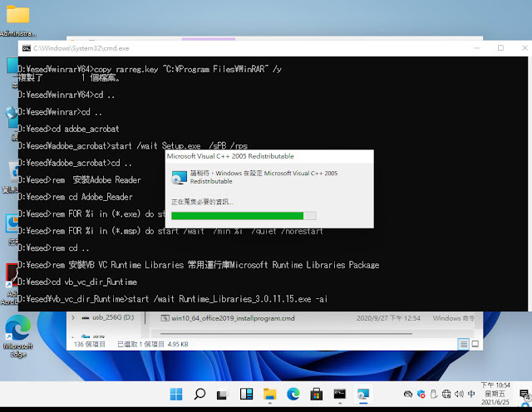The width and height of the screenshot is (532, 412).
Task: Click the '2020/9/27 下午 12:54' date cell
Action: coord(388,318)
